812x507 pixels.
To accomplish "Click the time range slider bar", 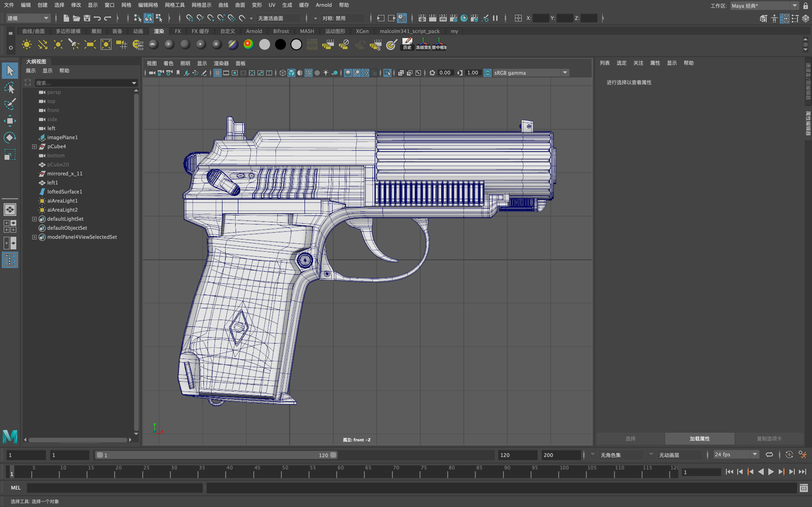I will pos(215,455).
